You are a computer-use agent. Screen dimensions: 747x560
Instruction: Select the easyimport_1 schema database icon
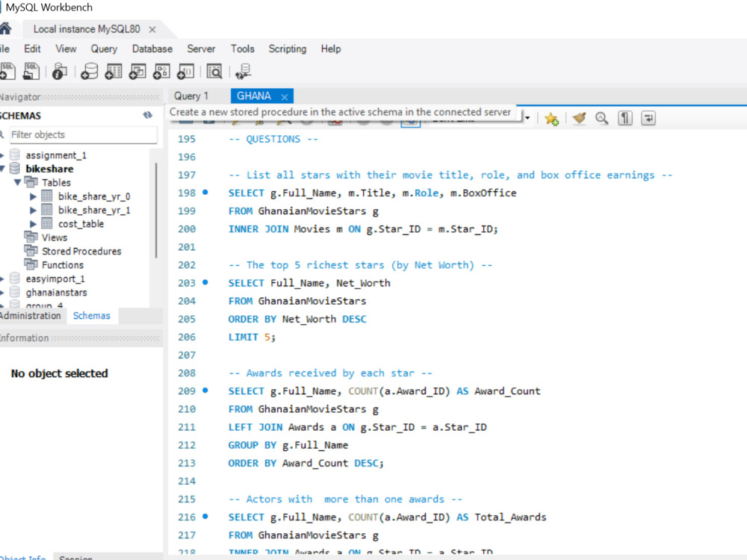tap(15, 278)
